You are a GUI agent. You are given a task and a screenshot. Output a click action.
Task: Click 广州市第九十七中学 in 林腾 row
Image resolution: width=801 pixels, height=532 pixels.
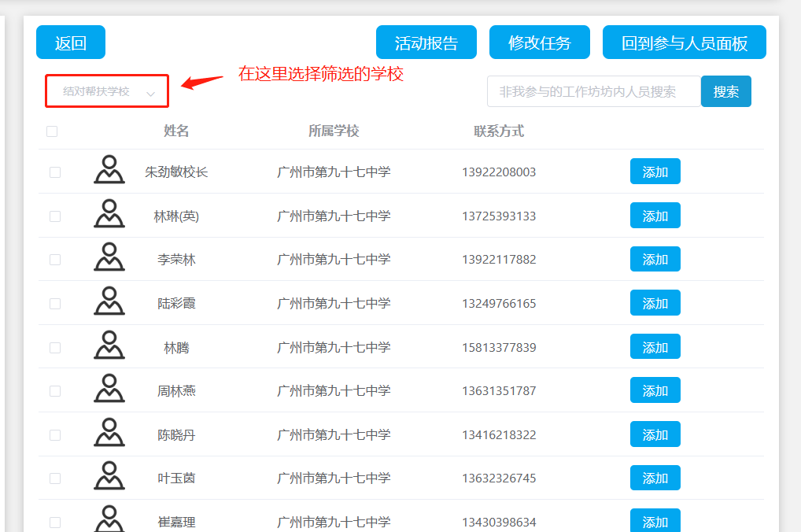(x=334, y=348)
